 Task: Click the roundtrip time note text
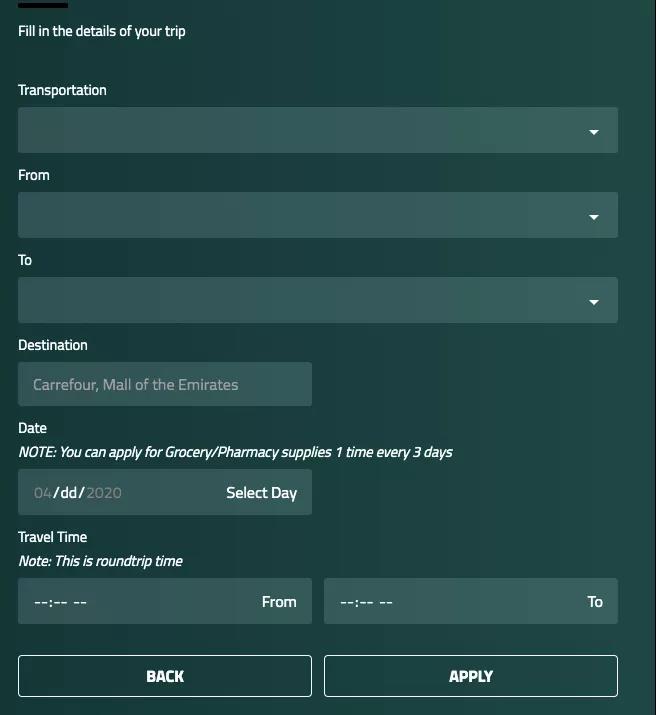tap(100, 561)
